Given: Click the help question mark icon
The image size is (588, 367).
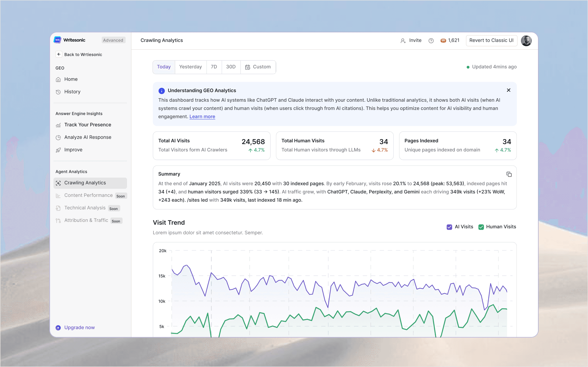Looking at the screenshot, I should pyautogui.click(x=431, y=41).
